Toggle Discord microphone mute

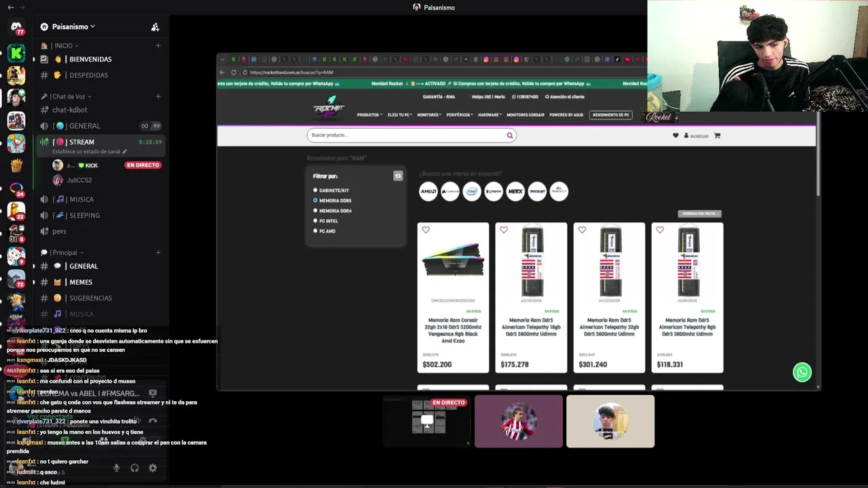(x=117, y=468)
